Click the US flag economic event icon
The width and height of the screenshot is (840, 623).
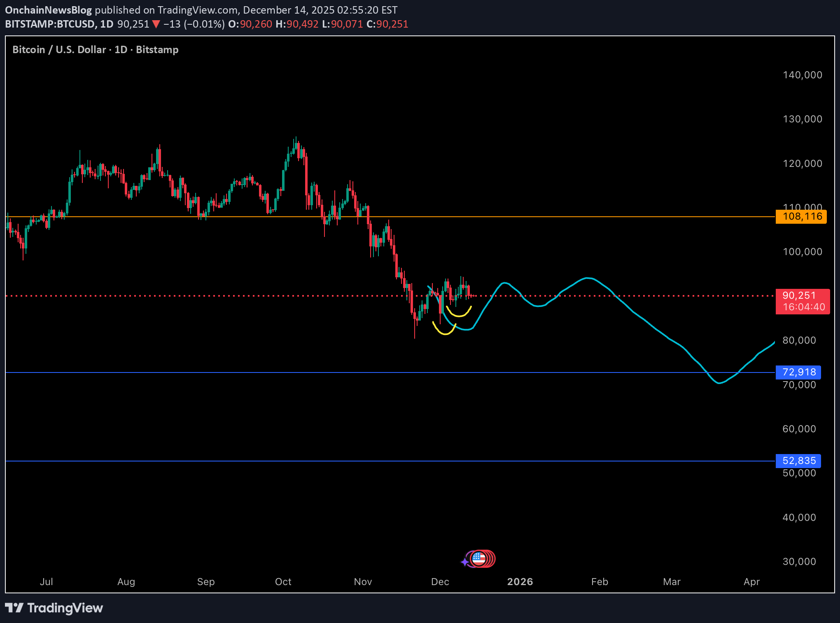[478, 559]
